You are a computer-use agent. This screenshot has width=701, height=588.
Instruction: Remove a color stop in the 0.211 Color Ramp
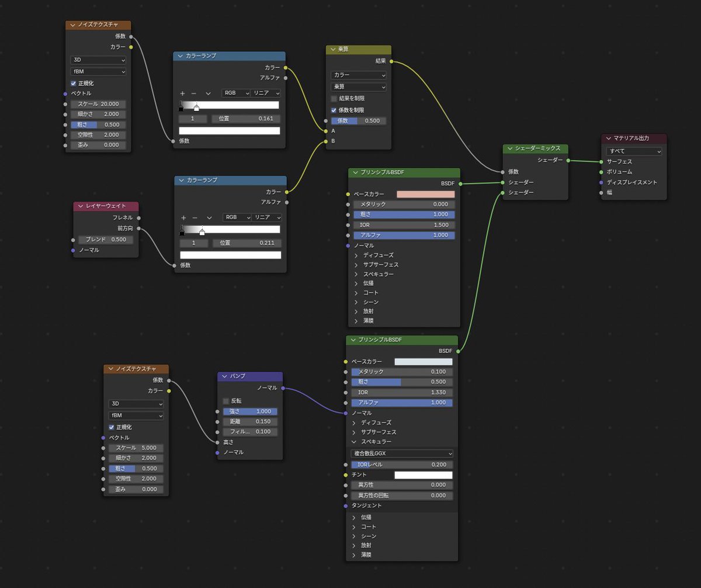click(x=195, y=217)
